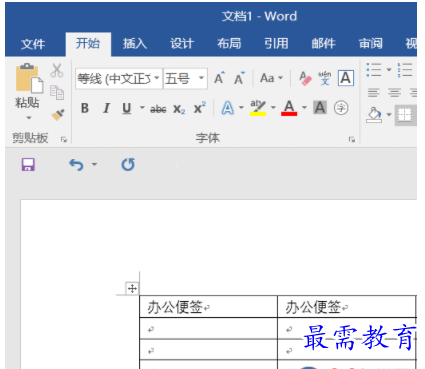This screenshot has height=369, width=425.
Task: Align text left
Action: coord(374,92)
